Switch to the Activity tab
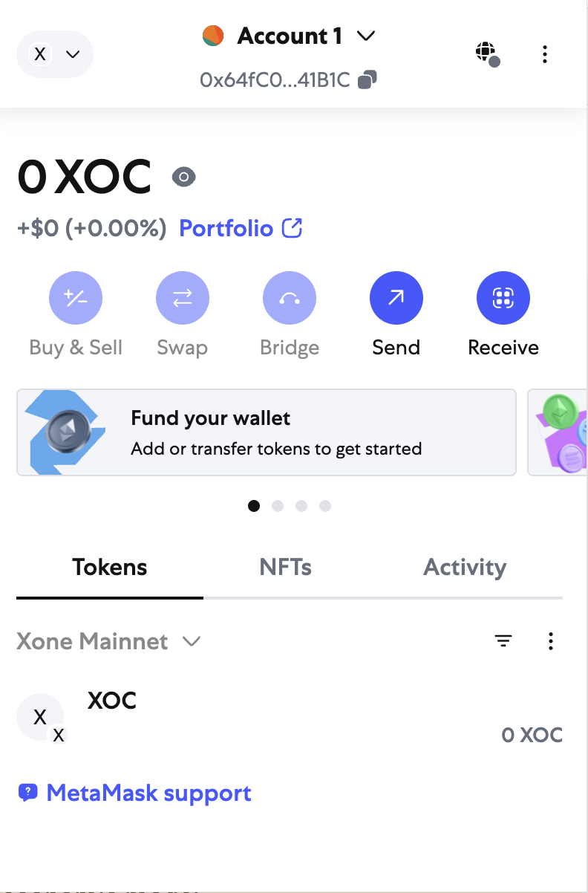This screenshot has width=588, height=893. coord(465,568)
